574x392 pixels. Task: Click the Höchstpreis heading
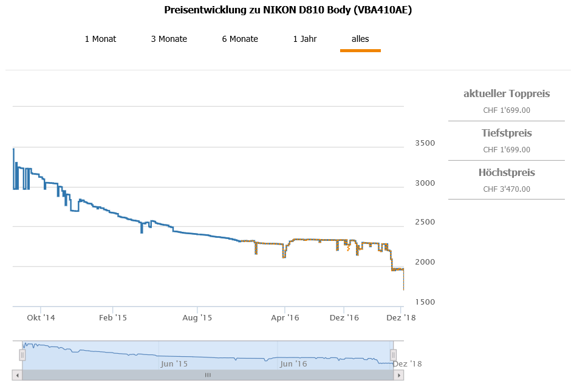(x=507, y=172)
